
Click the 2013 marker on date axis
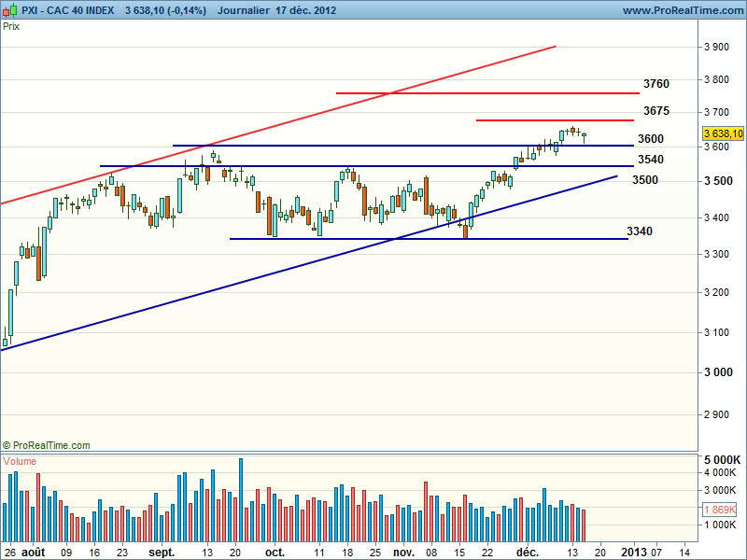pos(635,552)
